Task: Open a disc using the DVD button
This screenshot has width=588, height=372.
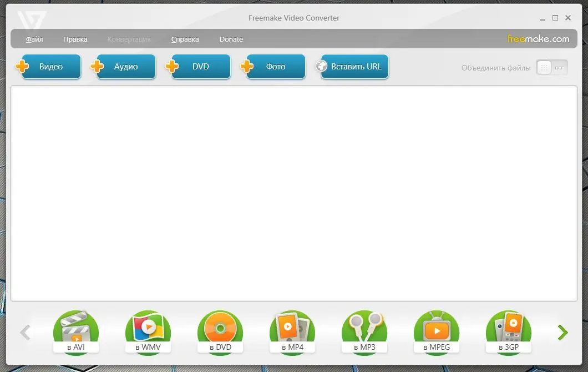Action: 200,66
